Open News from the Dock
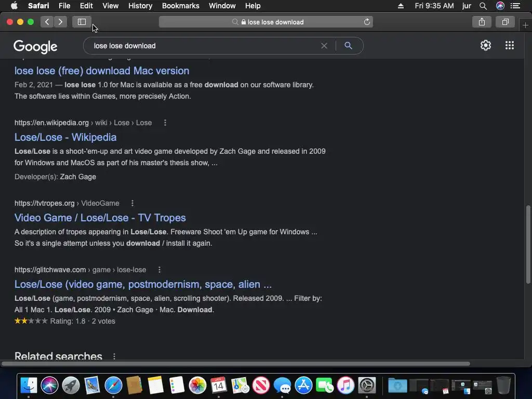This screenshot has height=399, width=532. [261, 385]
